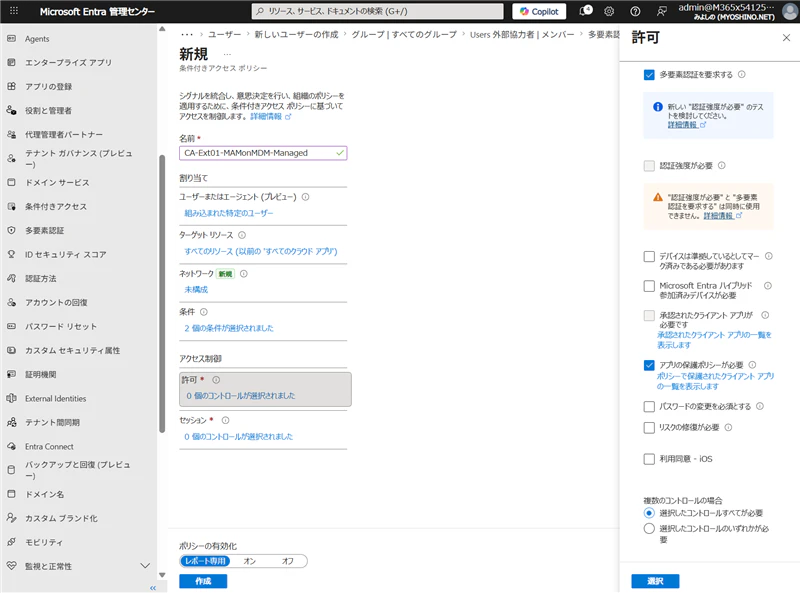Screen dimensions: 800x593
Task: Click the アカウントの回復 sidebar icon
Action: click(x=11, y=302)
